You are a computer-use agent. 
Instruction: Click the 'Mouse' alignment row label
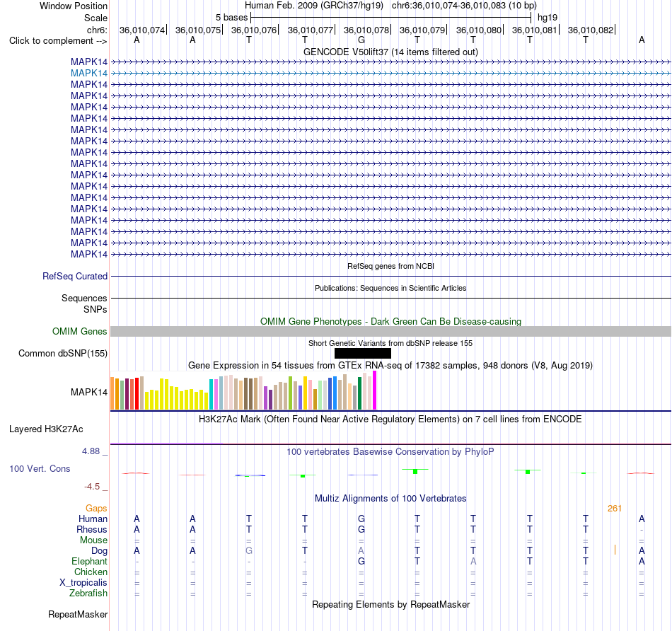[93, 540]
